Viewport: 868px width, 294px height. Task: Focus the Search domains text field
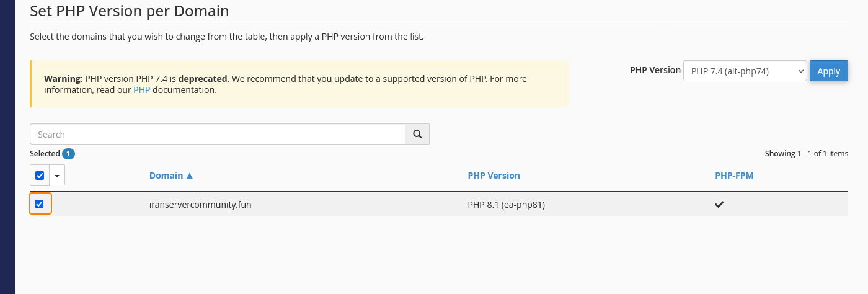point(217,134)
